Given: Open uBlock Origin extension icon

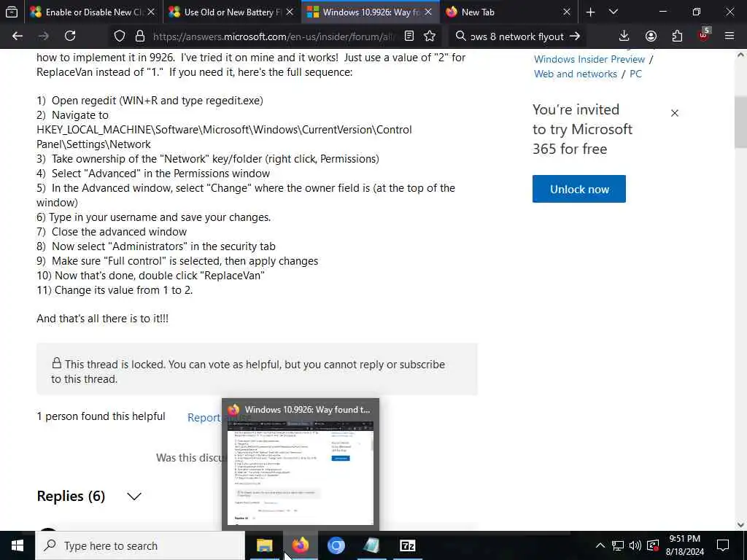Looking at the screenshot, I should click(704, 35).
